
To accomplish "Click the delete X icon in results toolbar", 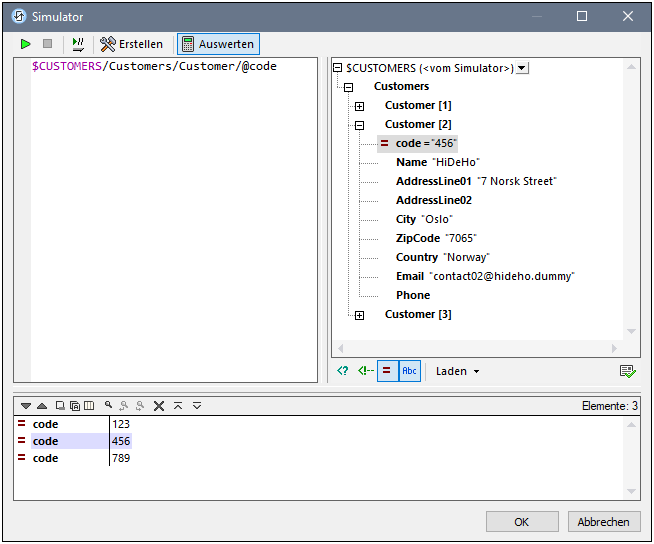I will pyautogui.click(x=158, y=405).
